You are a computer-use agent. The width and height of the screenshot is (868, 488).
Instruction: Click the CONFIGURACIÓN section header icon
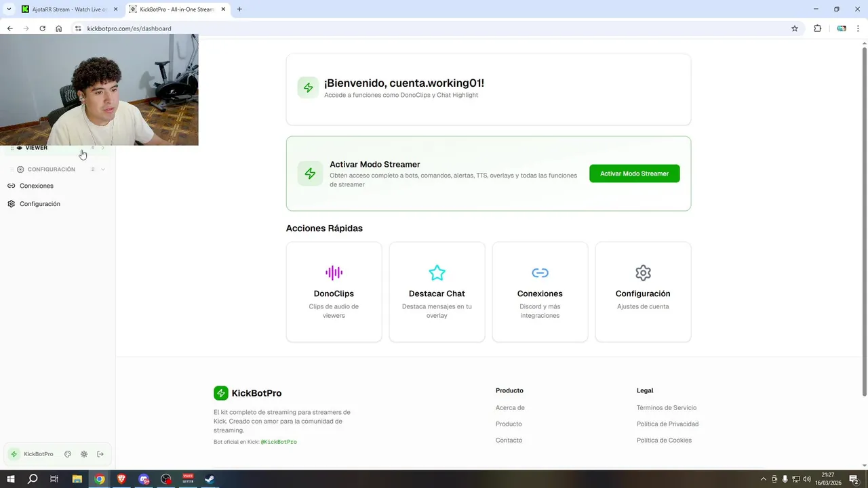20,169
